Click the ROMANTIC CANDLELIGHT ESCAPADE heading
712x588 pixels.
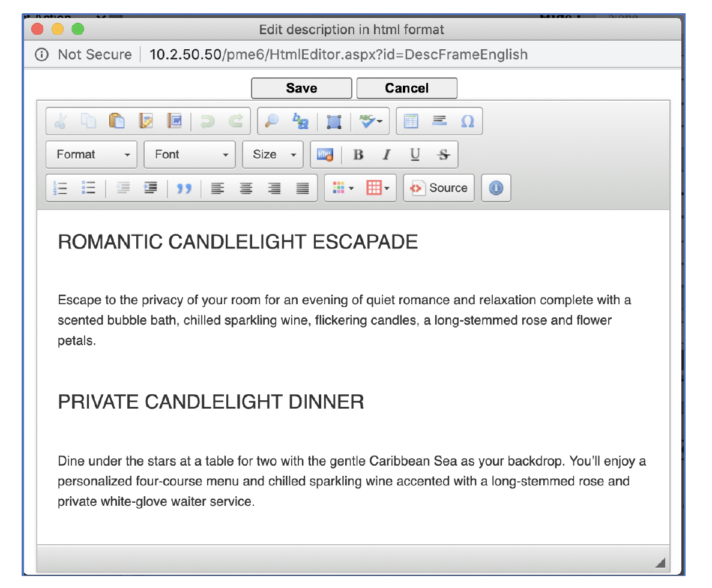[x=238, y=242]
